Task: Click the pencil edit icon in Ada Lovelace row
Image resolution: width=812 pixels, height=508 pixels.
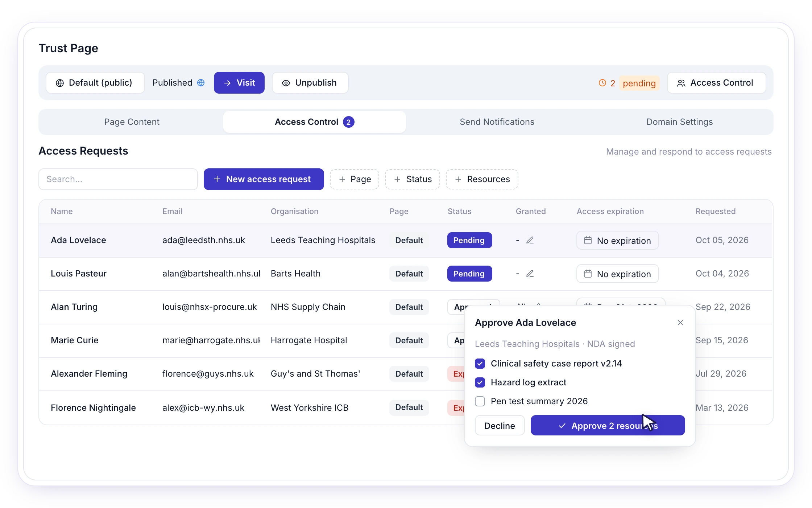Action: 530,240
